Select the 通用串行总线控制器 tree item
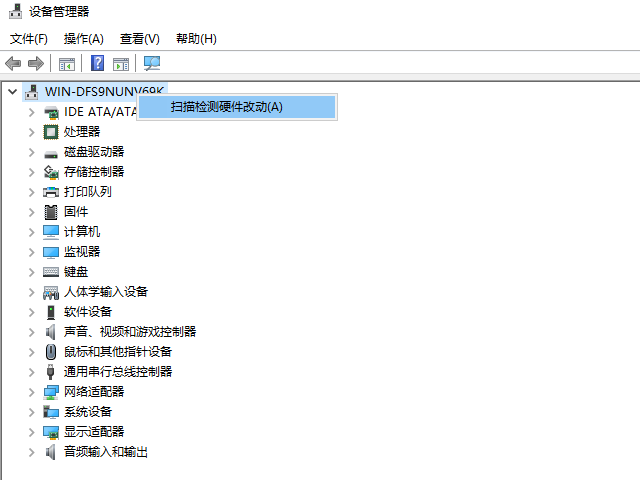This screenshot has width=640, height=480. [118, 371]
